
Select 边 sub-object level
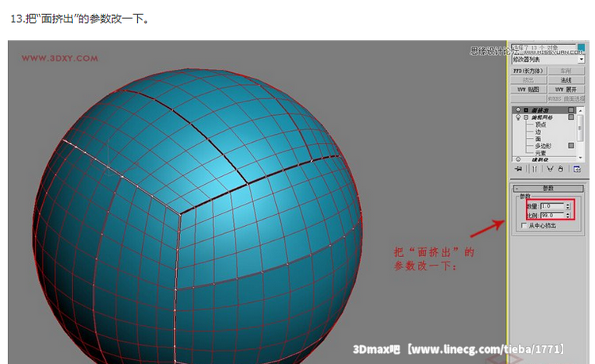click(x=538, y=132)
